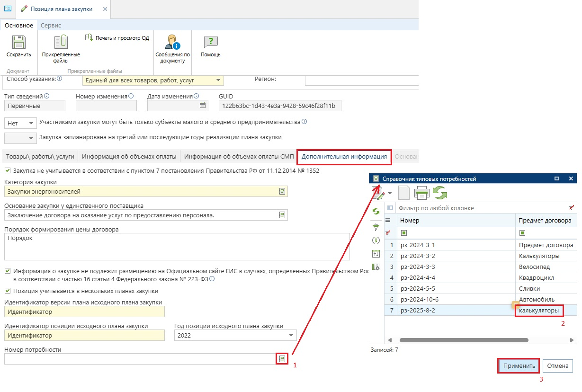582x392 pixels.
Task: Open Способ указания dropdown
Action: 218,80
